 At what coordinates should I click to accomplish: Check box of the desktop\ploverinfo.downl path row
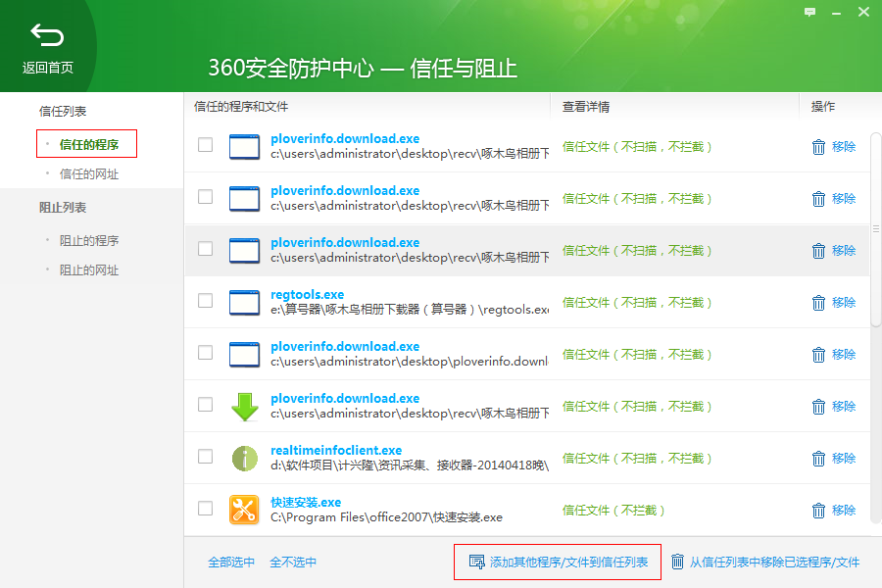(x=206, y=352)
